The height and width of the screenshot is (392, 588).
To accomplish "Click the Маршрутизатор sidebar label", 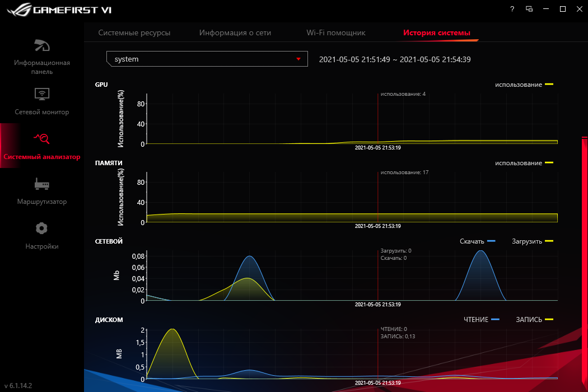I will [x=42, y=202].
